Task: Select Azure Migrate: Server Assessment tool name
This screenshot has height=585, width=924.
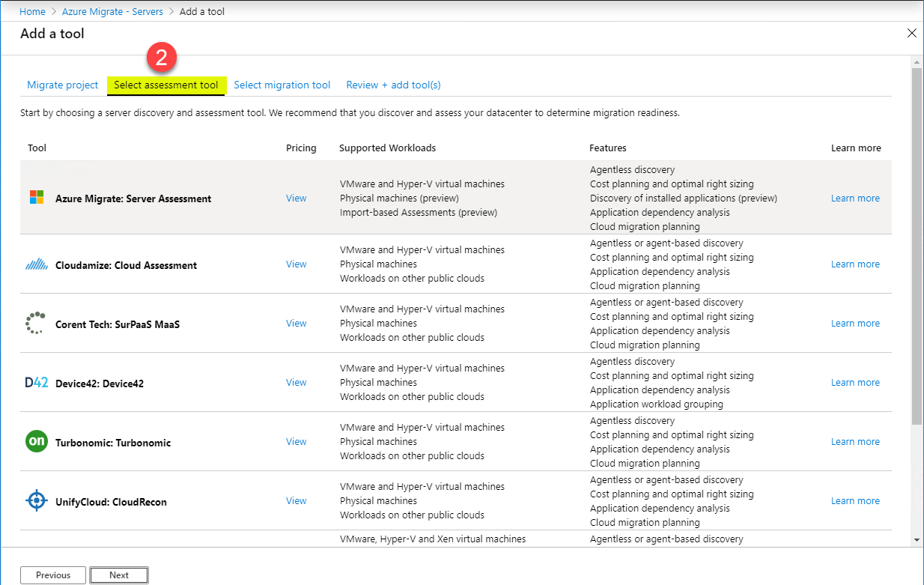Action: (x=133, y=198)
